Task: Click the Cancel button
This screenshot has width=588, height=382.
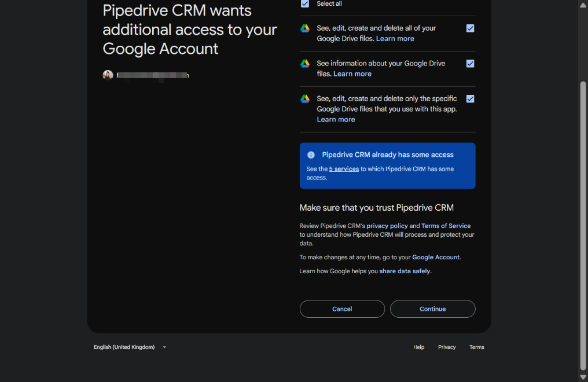Action: coord(342,309)
